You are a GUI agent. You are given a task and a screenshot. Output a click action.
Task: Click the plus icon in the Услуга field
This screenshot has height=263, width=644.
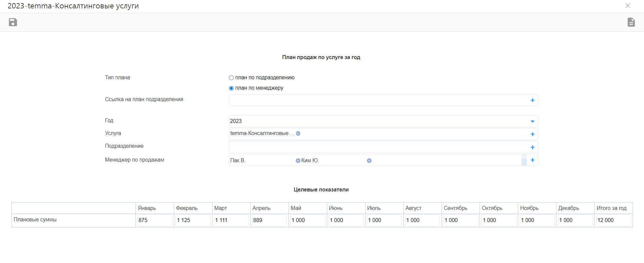(532, 134)
